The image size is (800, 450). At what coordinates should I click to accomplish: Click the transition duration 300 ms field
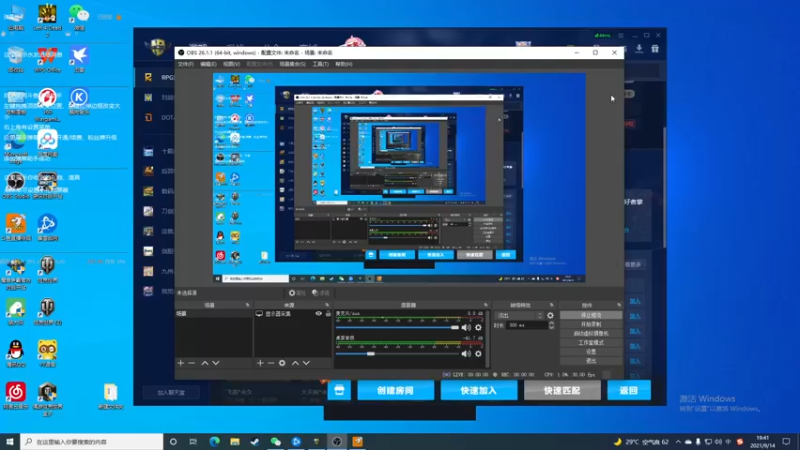coord(527,325)
